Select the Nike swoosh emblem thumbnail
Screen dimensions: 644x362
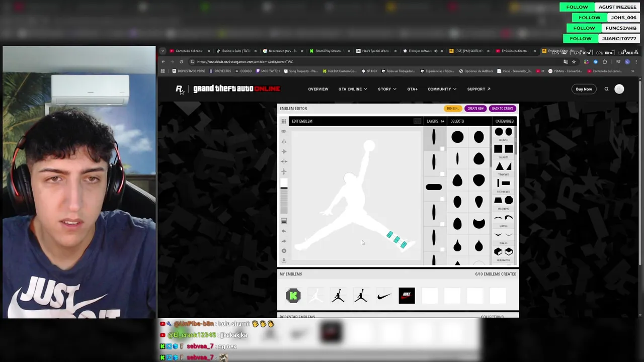384,296
